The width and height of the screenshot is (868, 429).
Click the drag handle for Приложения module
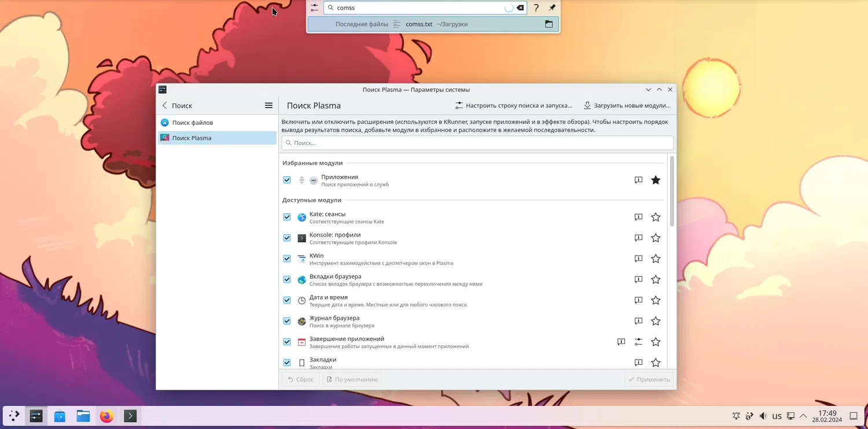click(301, 180)
